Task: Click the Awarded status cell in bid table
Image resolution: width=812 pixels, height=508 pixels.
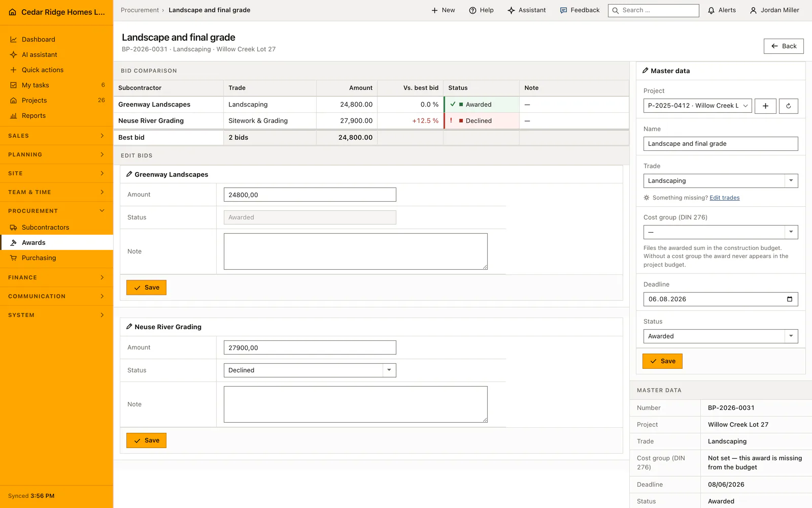Action: 482,105
